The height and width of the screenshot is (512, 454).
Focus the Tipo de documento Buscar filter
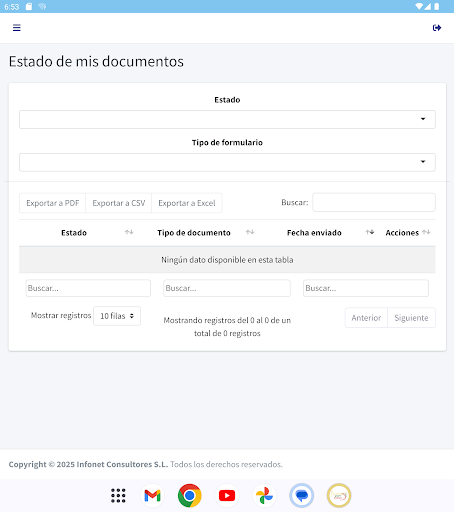227,288
